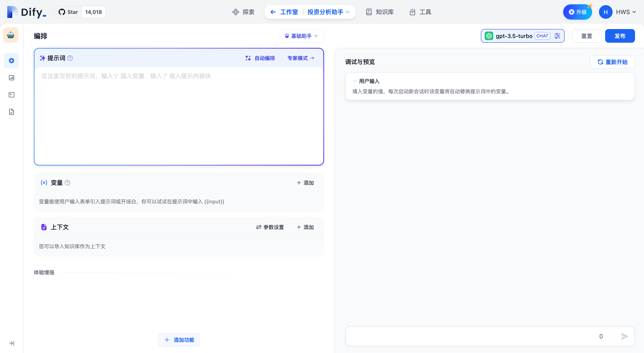Click the prompt help question mark icon
Viewport: 644px width, 353px height.
point(70,58)
